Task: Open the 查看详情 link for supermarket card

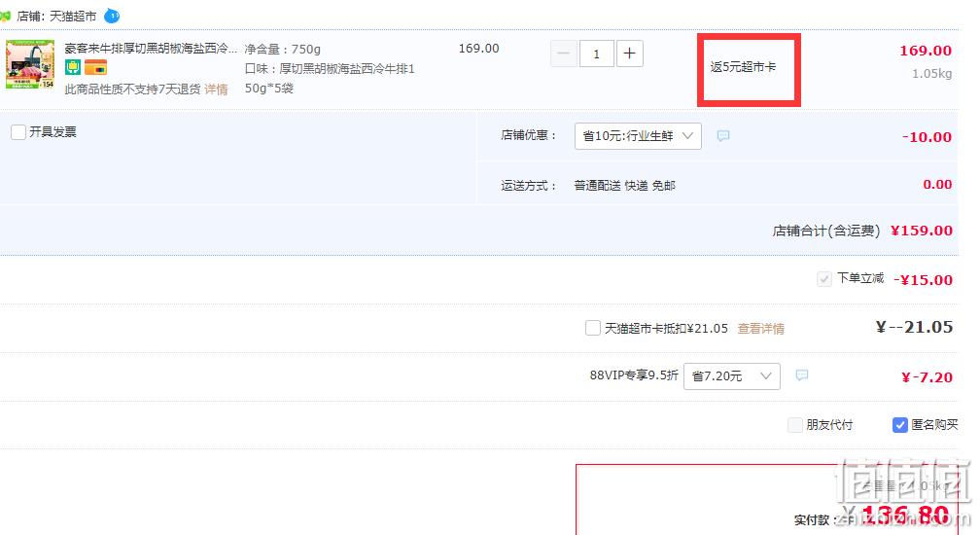Action: [760, 329]
